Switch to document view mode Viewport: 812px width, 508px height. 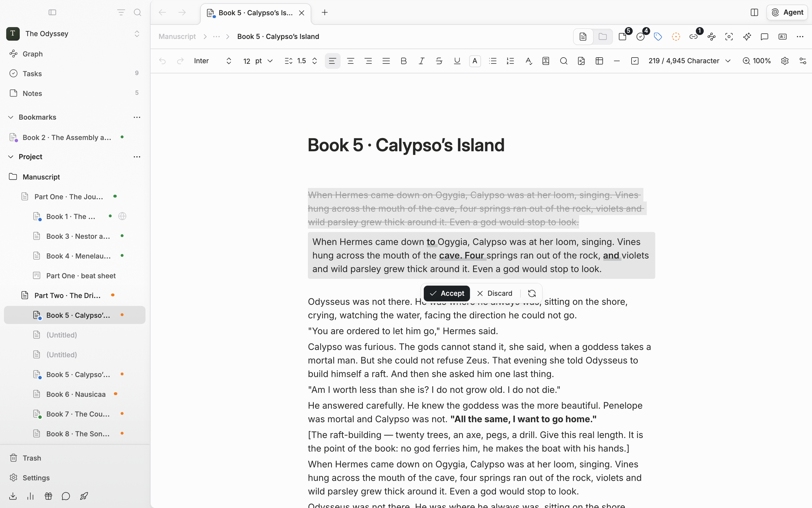click(583, 37)
